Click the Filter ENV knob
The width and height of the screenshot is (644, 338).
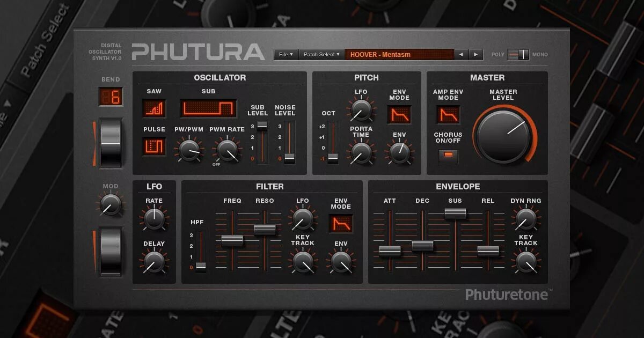coord(341,262)
